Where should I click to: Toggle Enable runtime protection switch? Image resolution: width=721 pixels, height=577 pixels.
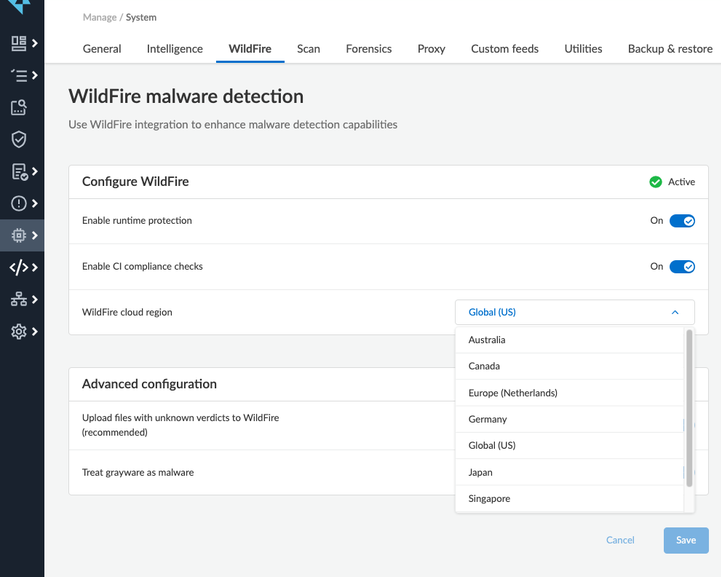click(682, 221)
